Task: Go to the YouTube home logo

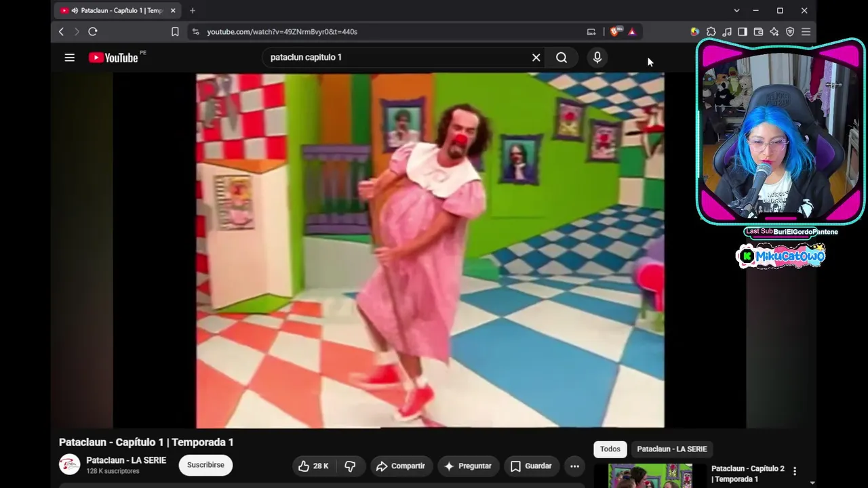Action: [x=113, y=58]
